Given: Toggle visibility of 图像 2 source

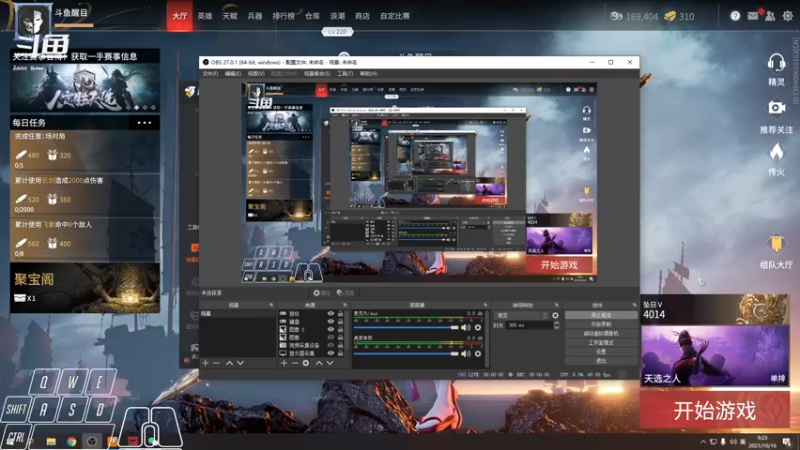Looking at the screenshot, I should pyautogui.click(x=331, y=330).
